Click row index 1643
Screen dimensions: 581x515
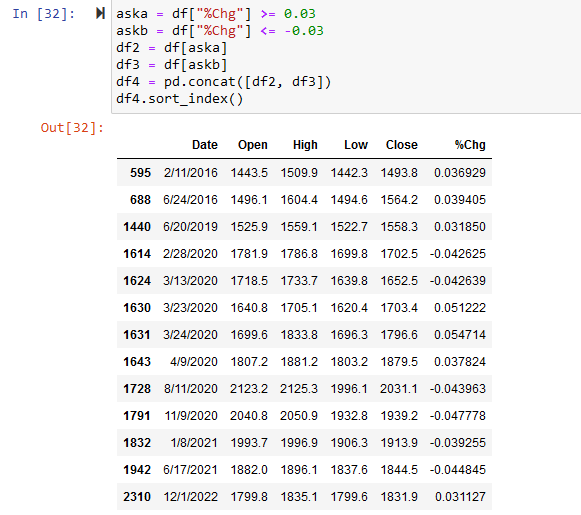coord(137,362)
